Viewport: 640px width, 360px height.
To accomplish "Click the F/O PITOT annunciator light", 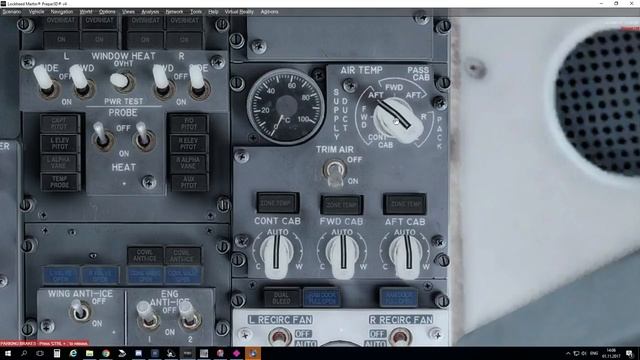I will coord(188,124).
